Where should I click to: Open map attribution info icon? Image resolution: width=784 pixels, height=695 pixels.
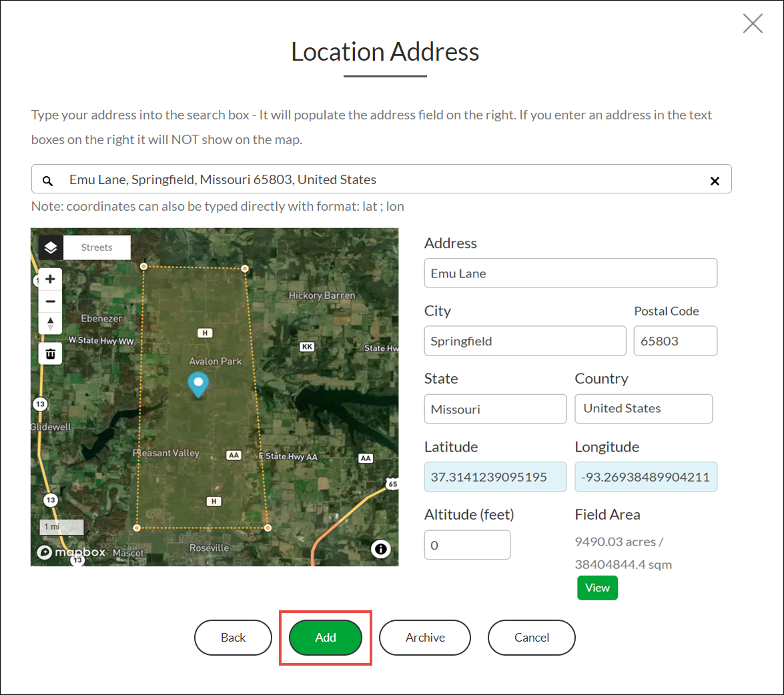[x=380, y=549]
